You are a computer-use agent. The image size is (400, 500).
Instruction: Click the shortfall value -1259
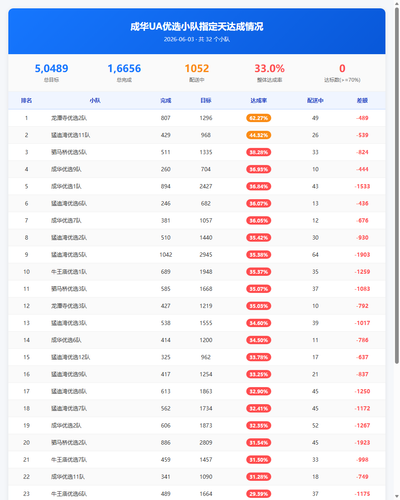(x=362, y=272)
